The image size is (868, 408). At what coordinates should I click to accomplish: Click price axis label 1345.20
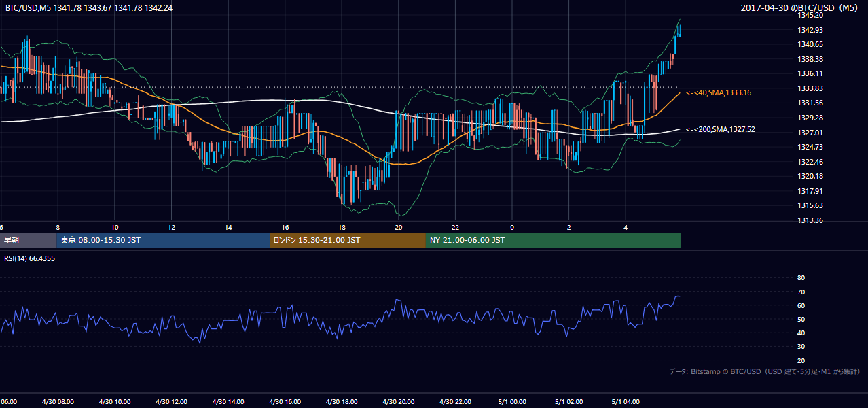point(811,15)
